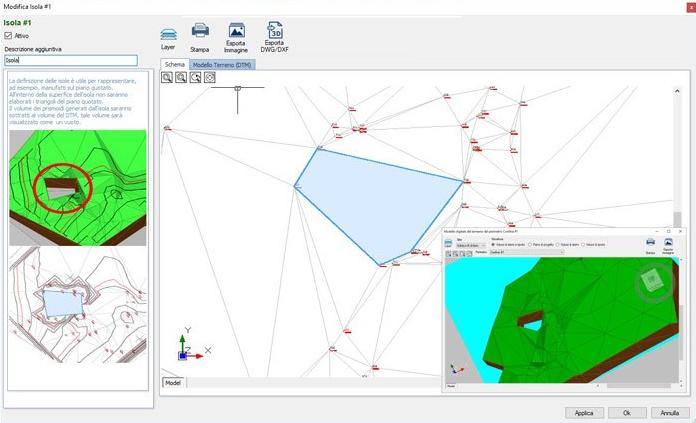Toggle the Attivo checkbox
This screenshot has width=696, height=423.
[9, 35]
